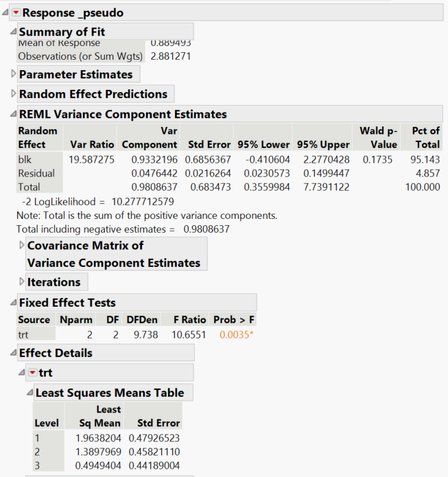Collapse the Fixed Effect Tests section

click(13, 303)
